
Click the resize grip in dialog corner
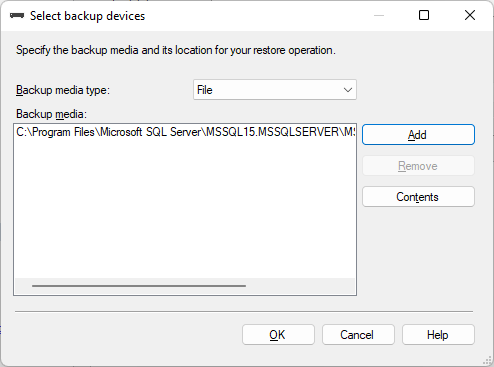[488, 361]
